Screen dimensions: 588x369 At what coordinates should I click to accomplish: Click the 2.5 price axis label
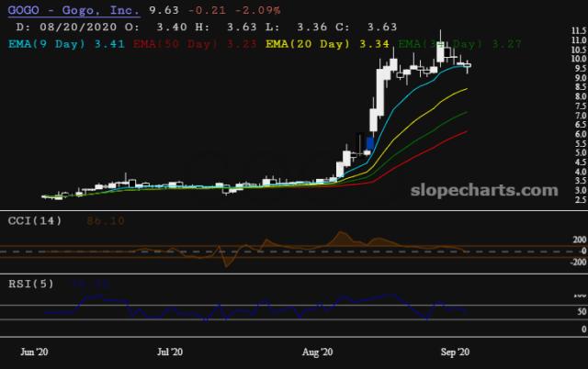point(581,200)
